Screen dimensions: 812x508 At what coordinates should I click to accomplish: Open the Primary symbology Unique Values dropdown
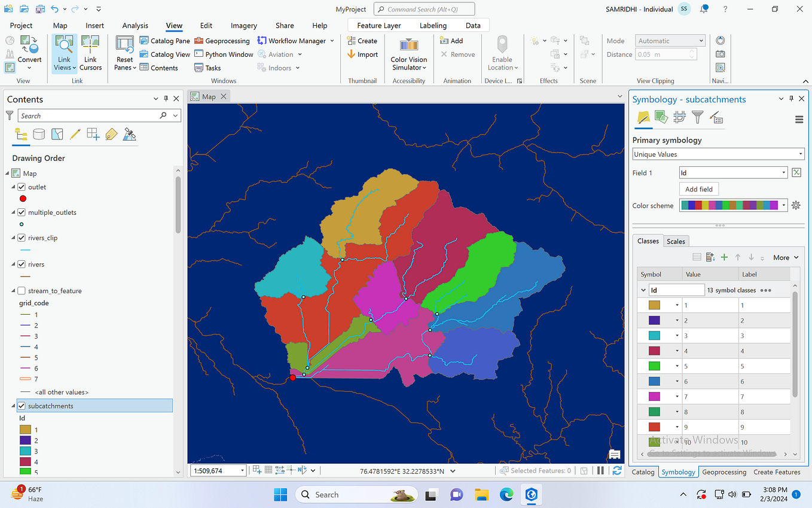coord(799,154)
